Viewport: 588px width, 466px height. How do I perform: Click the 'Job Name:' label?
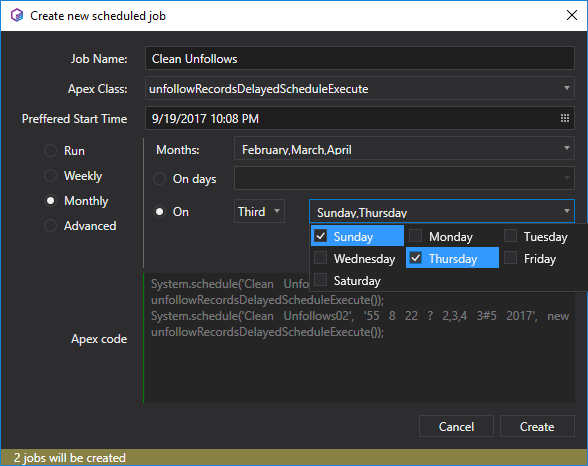click(99, 59)
